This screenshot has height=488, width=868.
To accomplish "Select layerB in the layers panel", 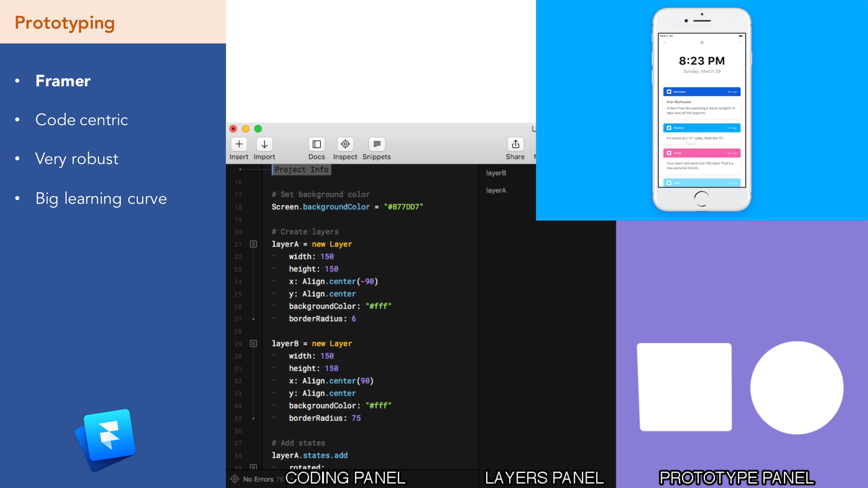I will coord(496,173).
